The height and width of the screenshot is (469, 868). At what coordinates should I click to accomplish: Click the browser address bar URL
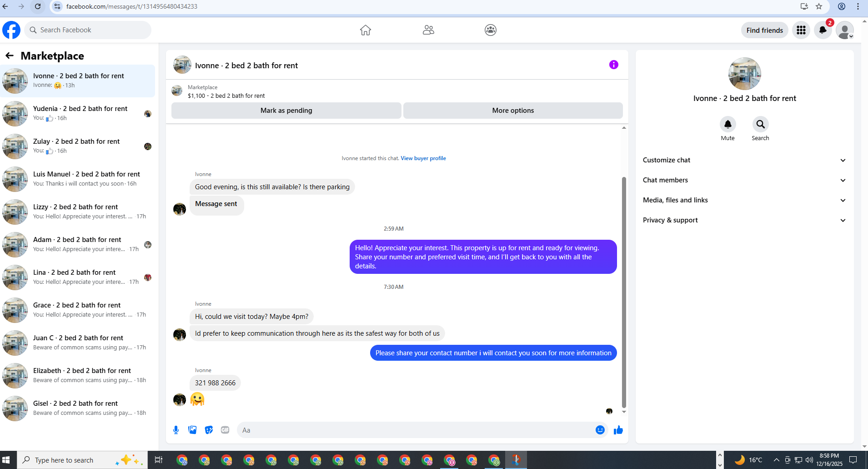pos(132,6)
